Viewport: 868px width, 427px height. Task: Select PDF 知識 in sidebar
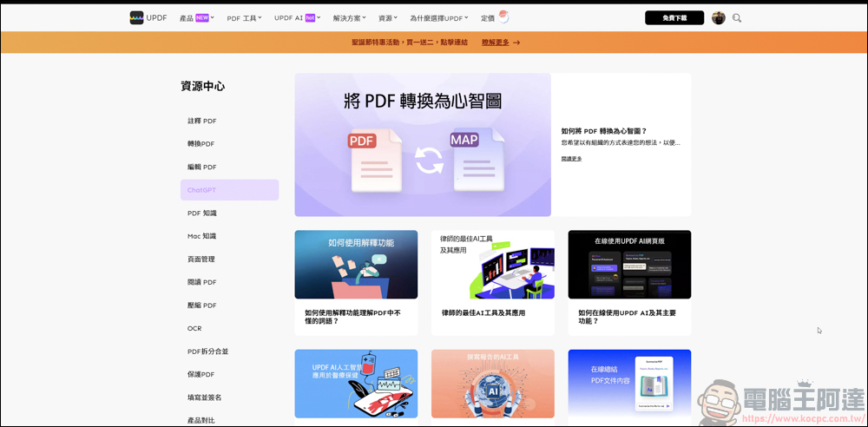point(201,213)
